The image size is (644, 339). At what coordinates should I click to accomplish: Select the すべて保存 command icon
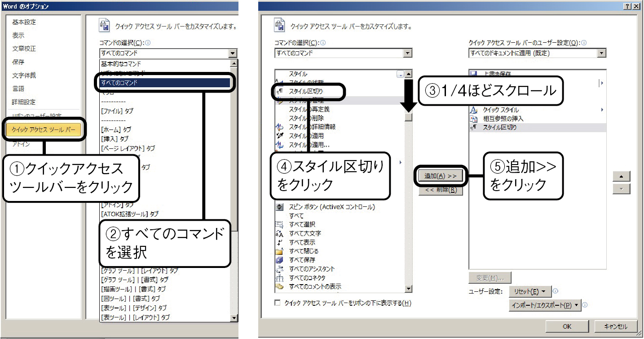tap(279, 260)
